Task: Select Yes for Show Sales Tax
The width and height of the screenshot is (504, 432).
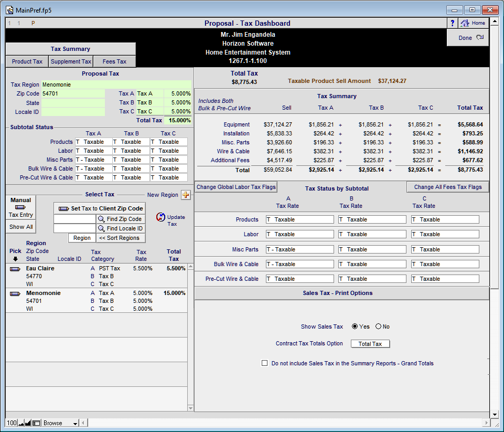Action: pos(355,326)
